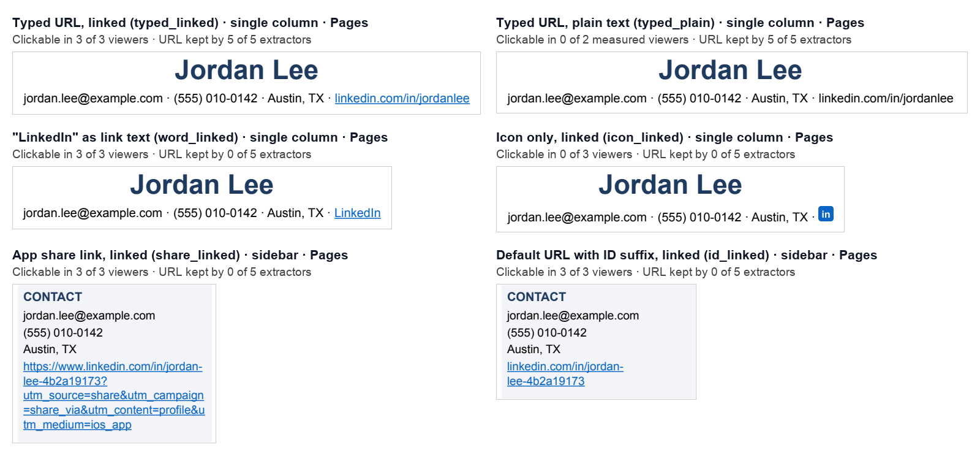Click "Austin, TX" in typed_linked card

tap(296, 98)
